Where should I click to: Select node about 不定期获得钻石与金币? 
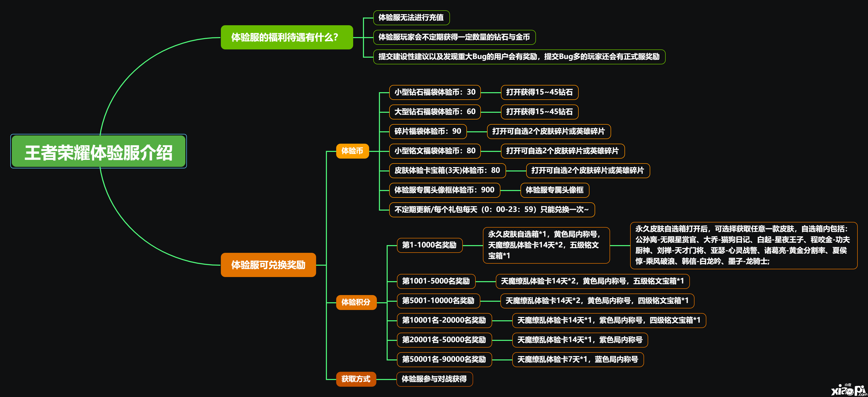[x=454, y=37]
